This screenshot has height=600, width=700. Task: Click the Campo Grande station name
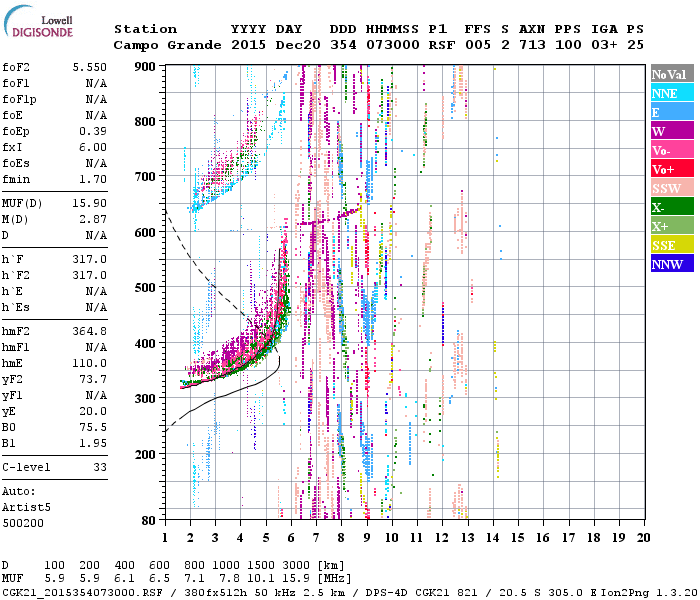pyautogui.click(x=167, y=45)
